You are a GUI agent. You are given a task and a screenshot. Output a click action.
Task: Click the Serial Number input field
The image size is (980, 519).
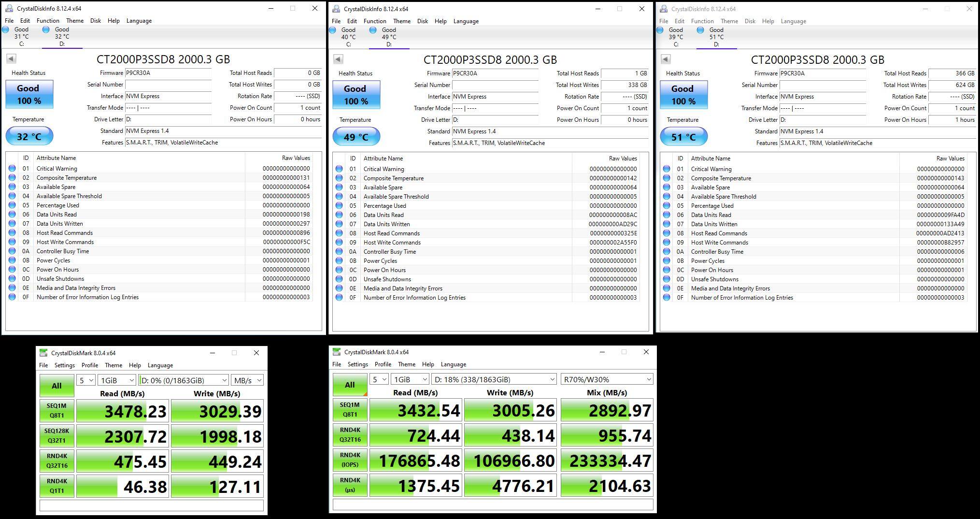(168, 85)
